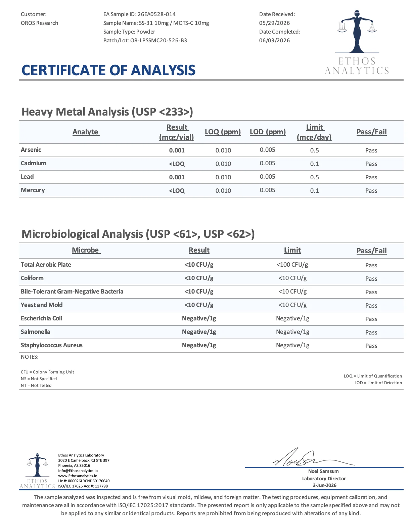
Task: Click the Coliform result <10 CFU/g
Action: point(199,278)
